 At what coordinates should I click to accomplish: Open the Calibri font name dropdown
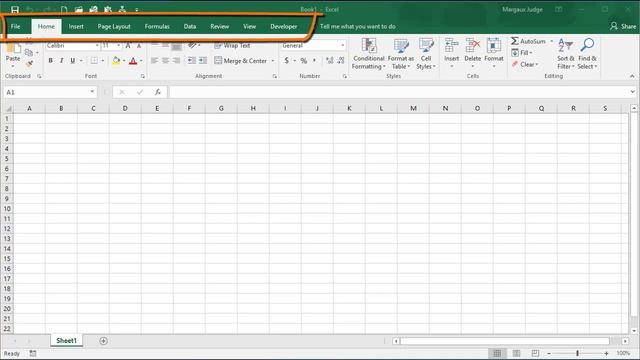[x=97, y=46]
